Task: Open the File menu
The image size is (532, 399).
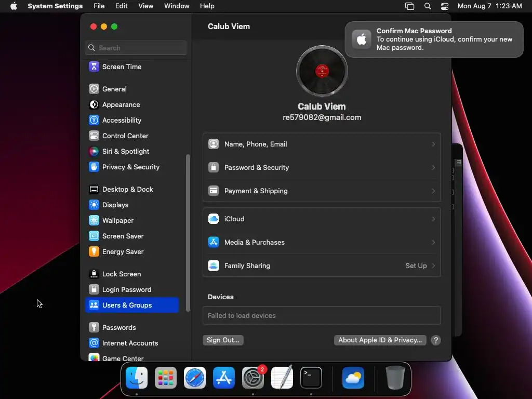Action: (99, 6)
